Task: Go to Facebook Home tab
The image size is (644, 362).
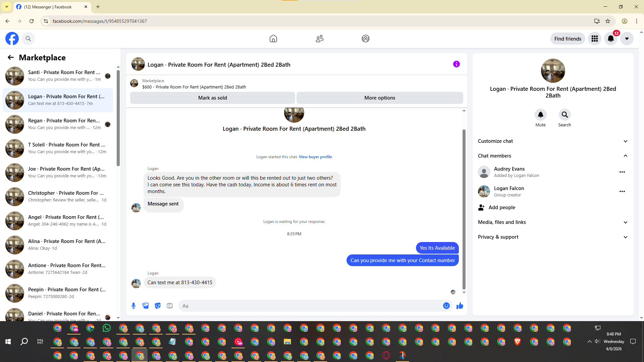Action: pyautogui.click(x=273, y=39)
